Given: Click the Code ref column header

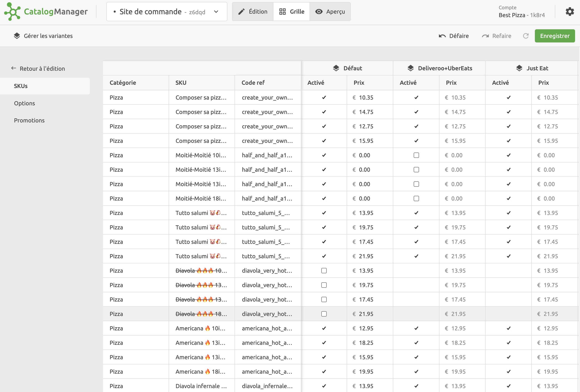Looking at the screenshot, I should click(268, 83).
